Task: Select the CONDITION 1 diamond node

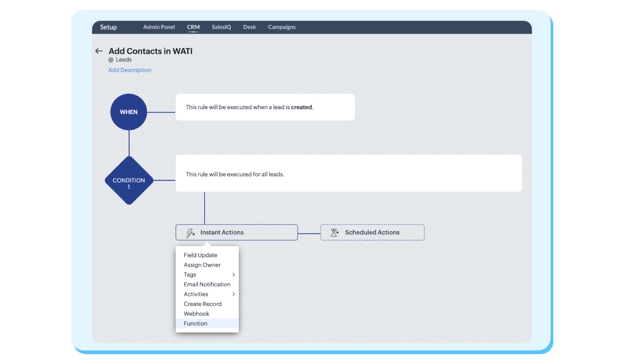Action: point(129,180)
